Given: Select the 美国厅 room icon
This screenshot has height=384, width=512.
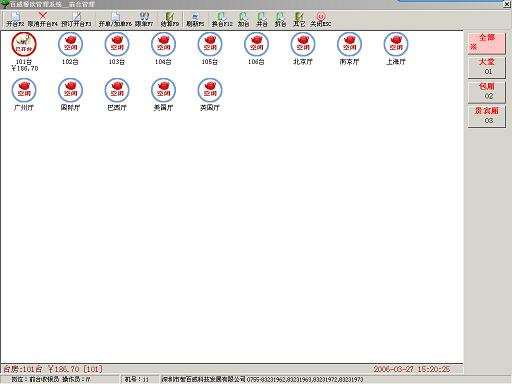Looking at the screenshot, I should click(x=163, y=90).
